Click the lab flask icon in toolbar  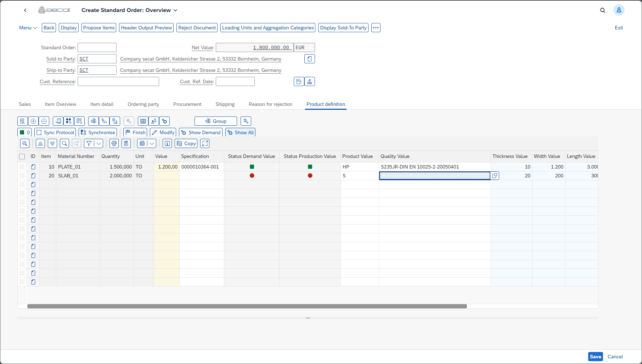tap(154, 121)
